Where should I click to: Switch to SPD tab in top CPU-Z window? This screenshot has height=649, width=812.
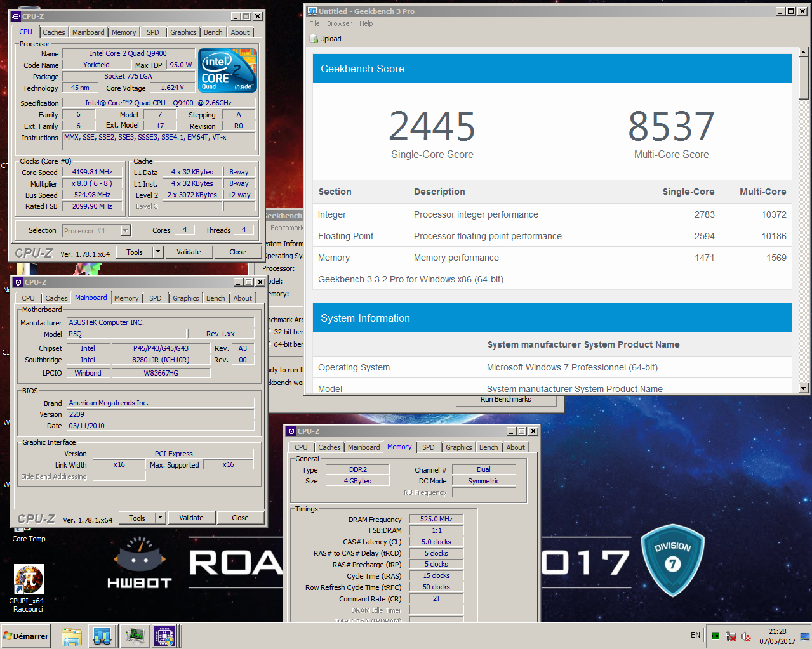click(153, 32)
